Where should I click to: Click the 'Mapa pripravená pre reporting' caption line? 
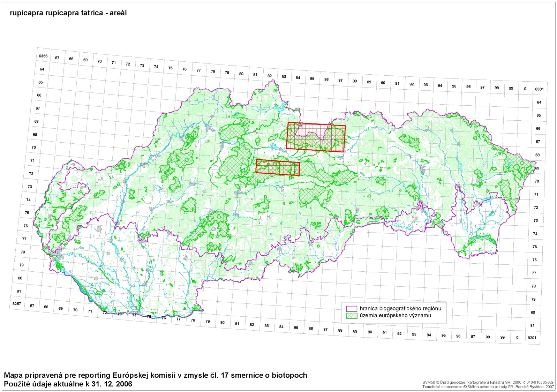point(156,375)
